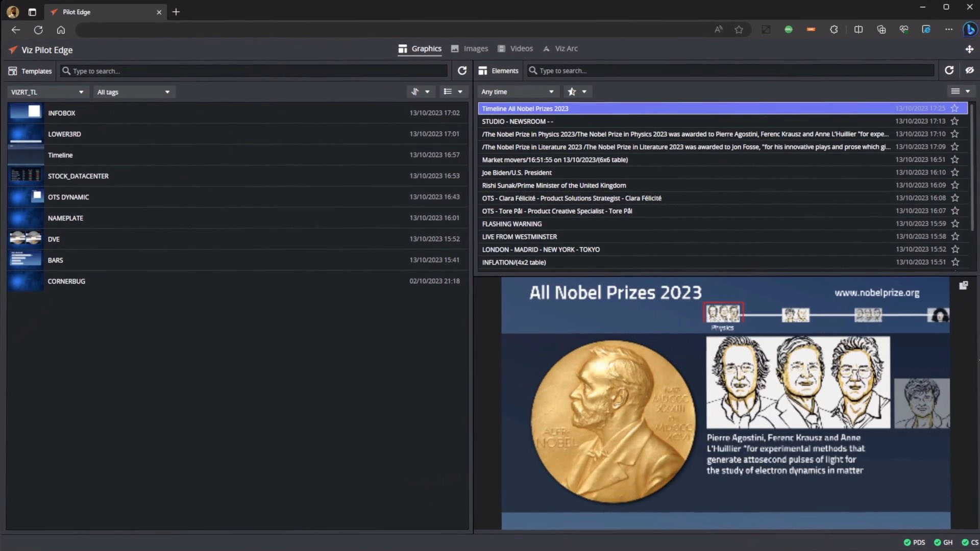Open the Joe Biden/U.S. President element
This screenshot has height=551, width=980.
coord(723,172)
